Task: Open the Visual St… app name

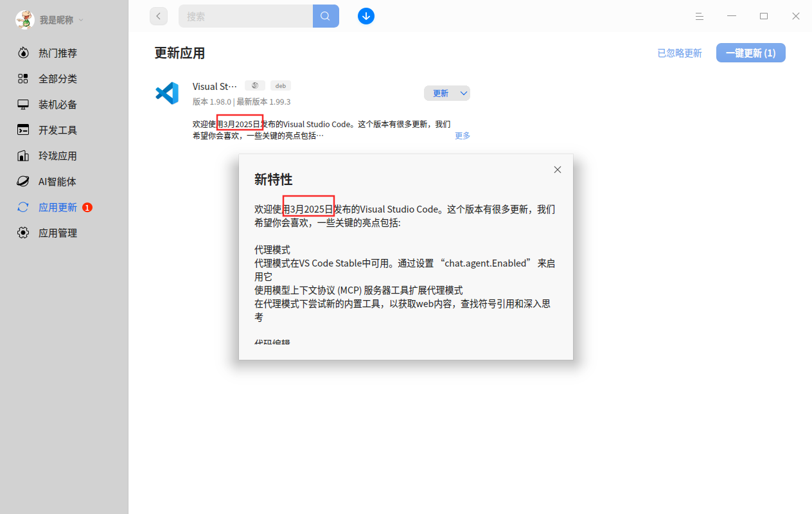Action: (x=215, y=87)
